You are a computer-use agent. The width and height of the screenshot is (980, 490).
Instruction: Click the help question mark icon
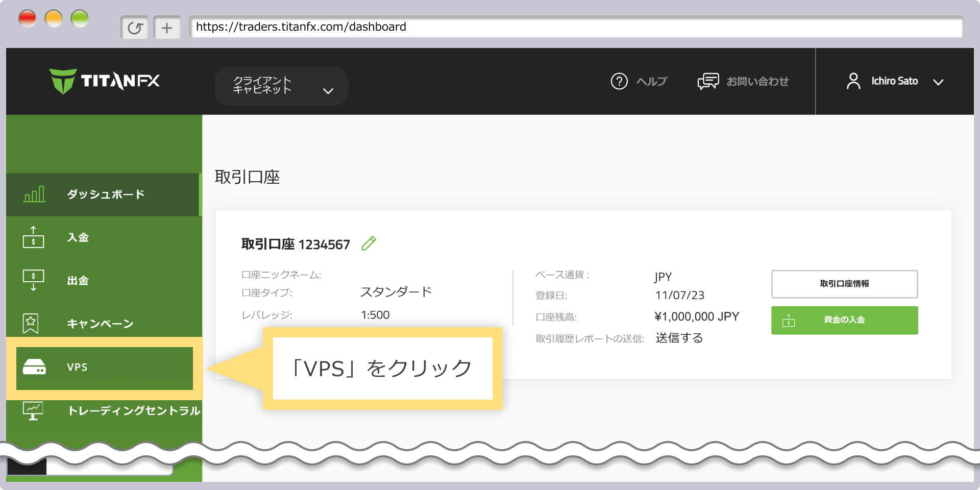(619, 81)
